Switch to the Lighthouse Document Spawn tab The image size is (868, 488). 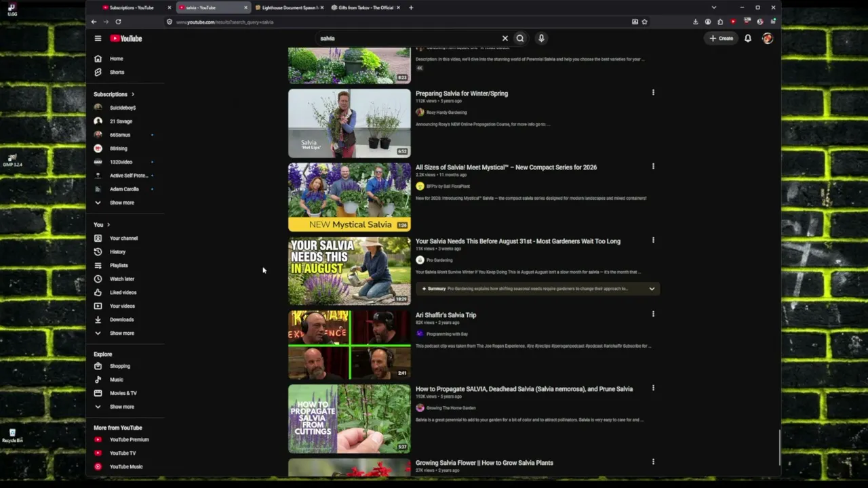point(288,7)
